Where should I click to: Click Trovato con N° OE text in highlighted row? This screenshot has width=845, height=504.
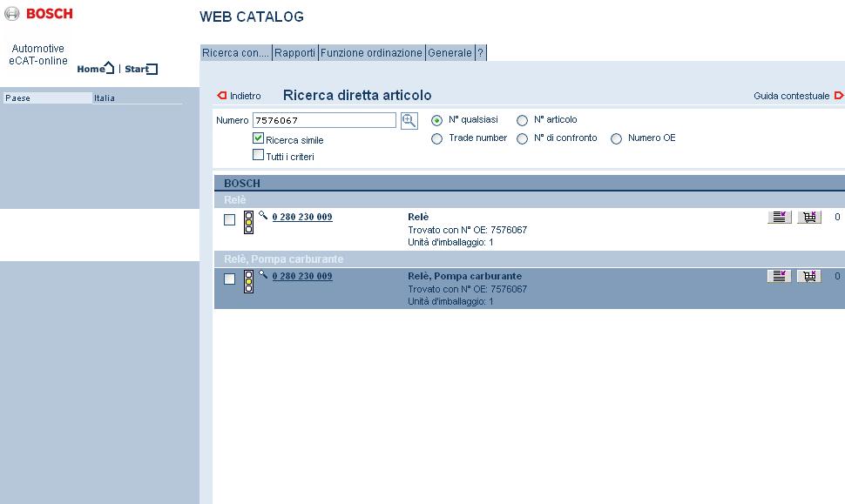(467, 289)
